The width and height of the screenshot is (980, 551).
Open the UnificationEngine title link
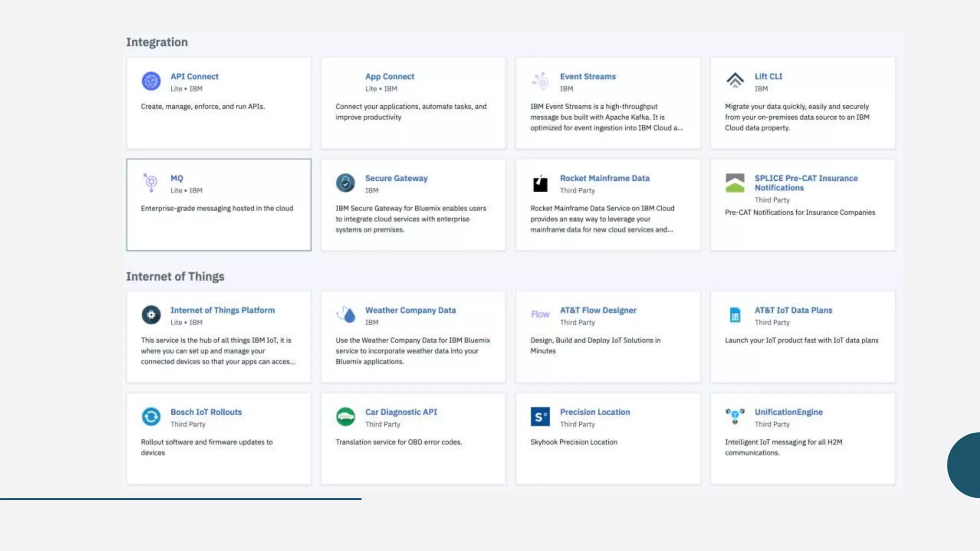pos(789,412)
